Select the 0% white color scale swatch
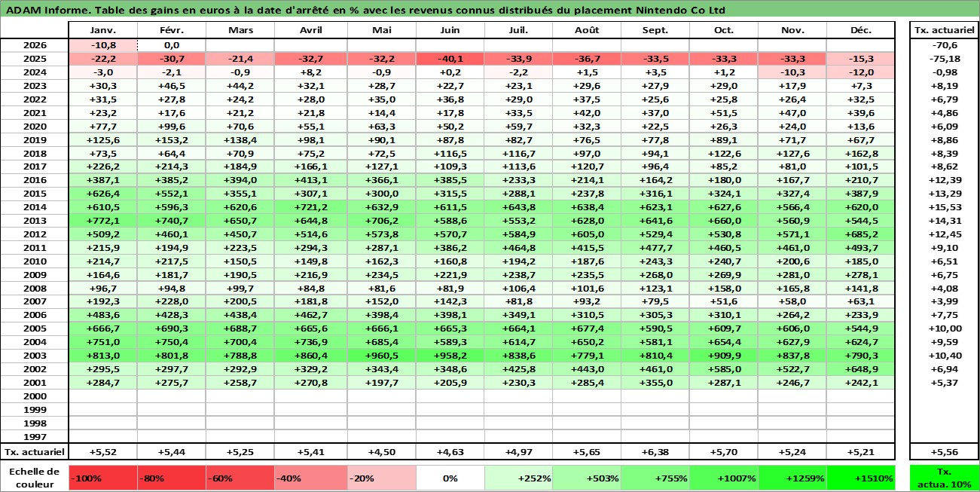The image size is (980, 492). tap(450, 478)
